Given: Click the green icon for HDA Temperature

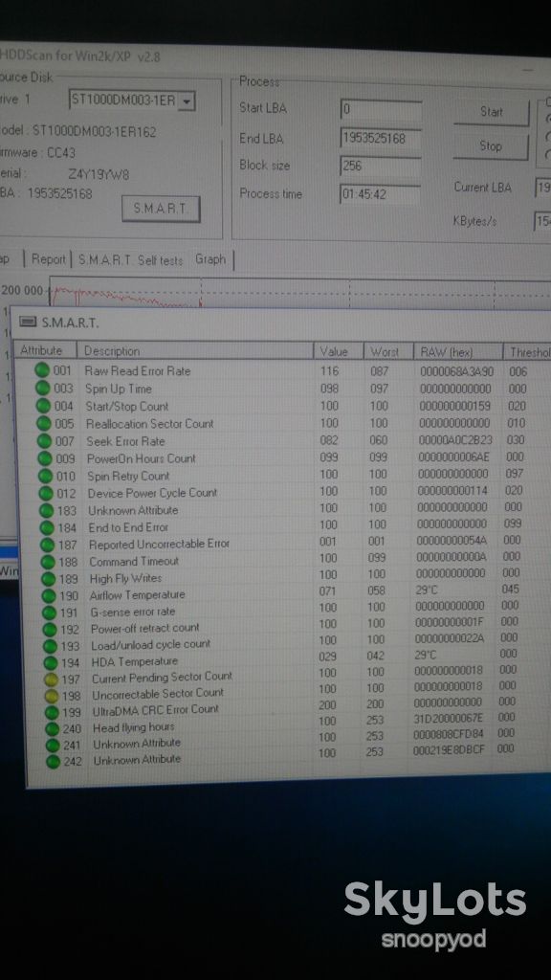Looking at the screenshot, I should 51,662.
